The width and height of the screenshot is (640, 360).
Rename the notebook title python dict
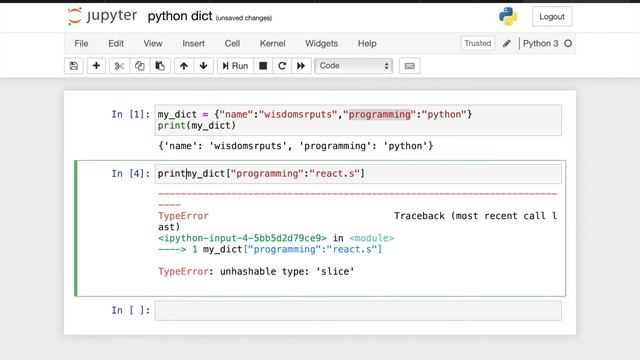180,16
